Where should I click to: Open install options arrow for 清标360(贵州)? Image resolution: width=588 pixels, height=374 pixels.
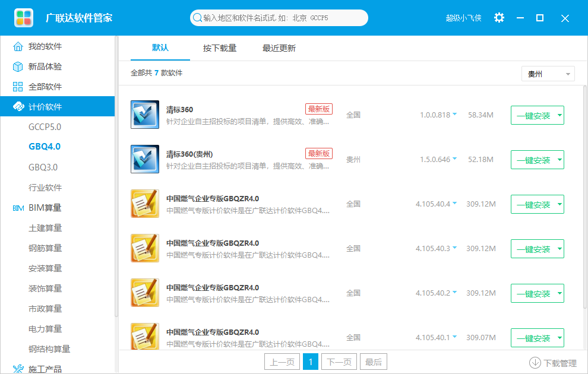(559, 160)
